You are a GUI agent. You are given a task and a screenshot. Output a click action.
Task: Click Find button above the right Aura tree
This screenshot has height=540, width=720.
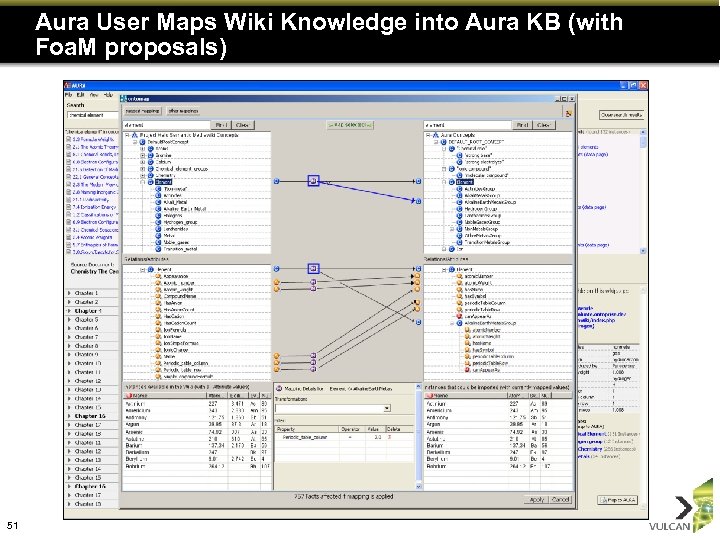(x=522, y=125)
